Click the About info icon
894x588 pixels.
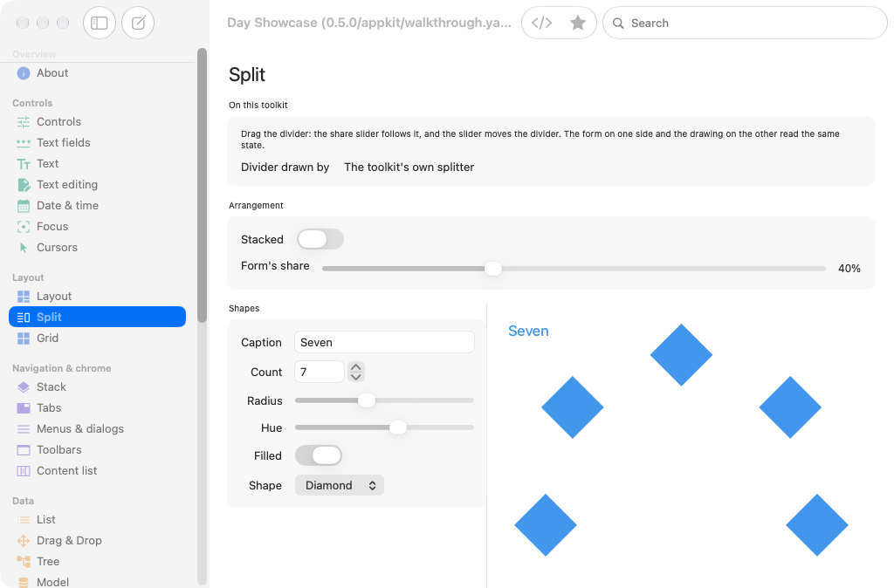coord(24,73)
